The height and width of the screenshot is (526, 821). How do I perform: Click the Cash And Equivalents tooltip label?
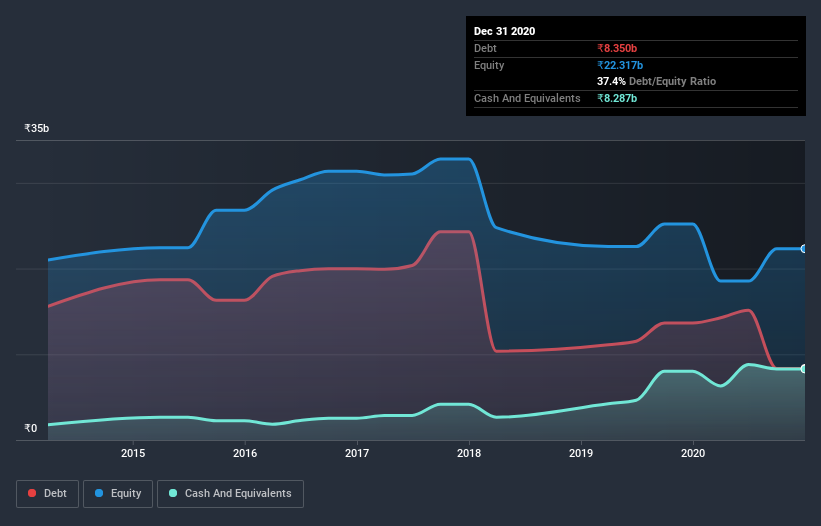coord(527,98)
